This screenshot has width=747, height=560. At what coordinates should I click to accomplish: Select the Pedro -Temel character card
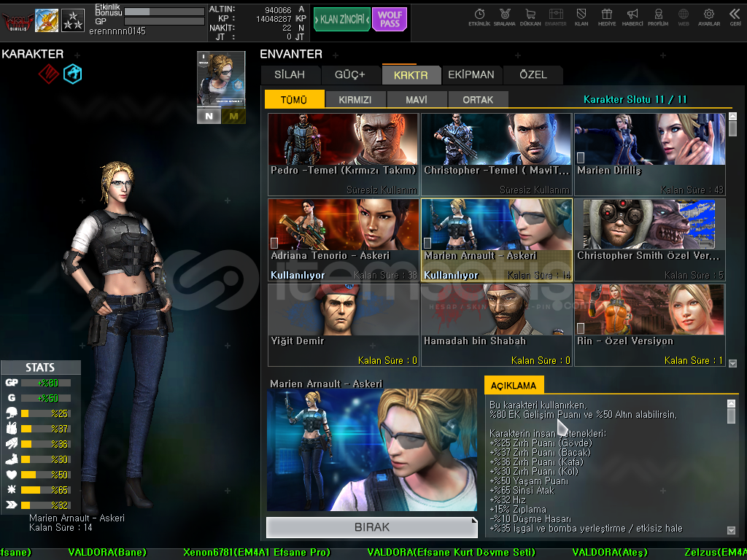[343, 155]
